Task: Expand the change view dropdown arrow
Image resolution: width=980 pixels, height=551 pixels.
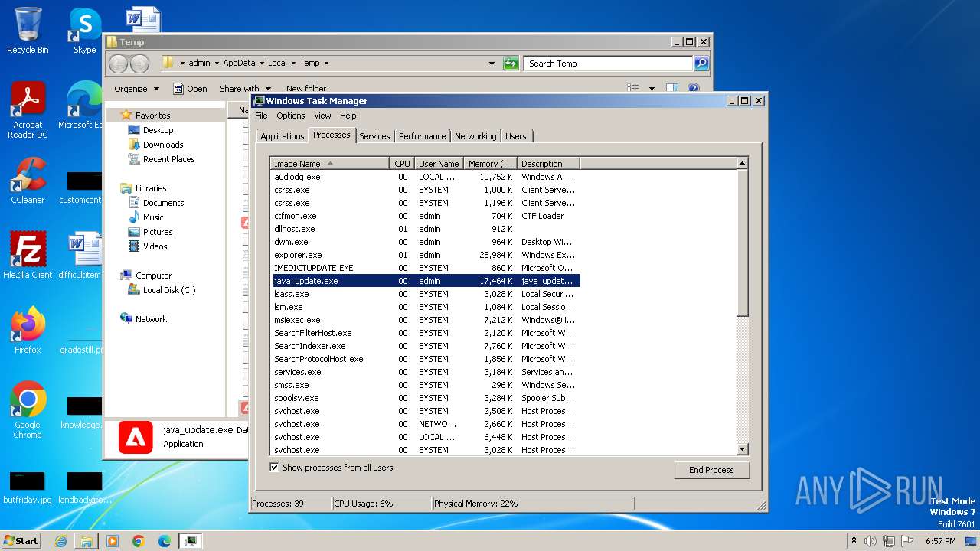Action: pos(652,89)
